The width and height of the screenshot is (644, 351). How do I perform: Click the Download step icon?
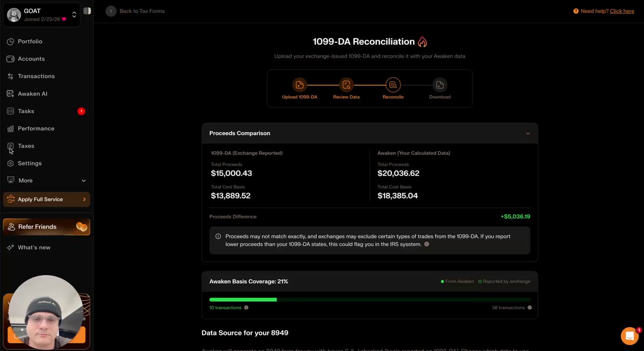point(440,85)
